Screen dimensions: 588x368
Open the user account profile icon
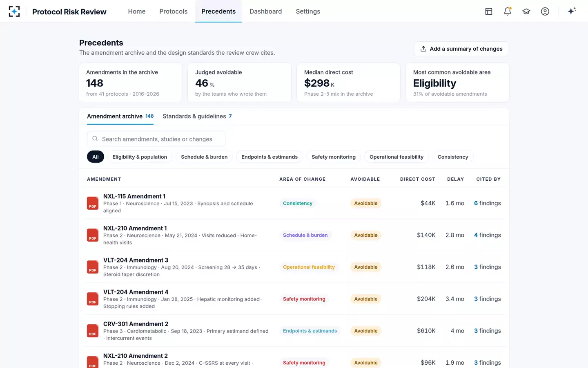pos(545,11)
